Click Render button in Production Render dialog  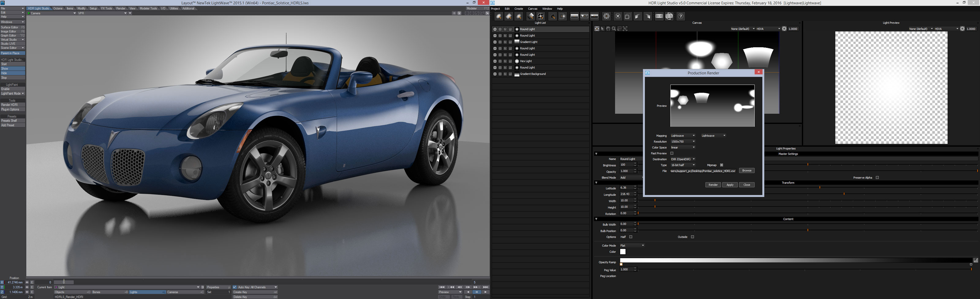coord(713,185)
